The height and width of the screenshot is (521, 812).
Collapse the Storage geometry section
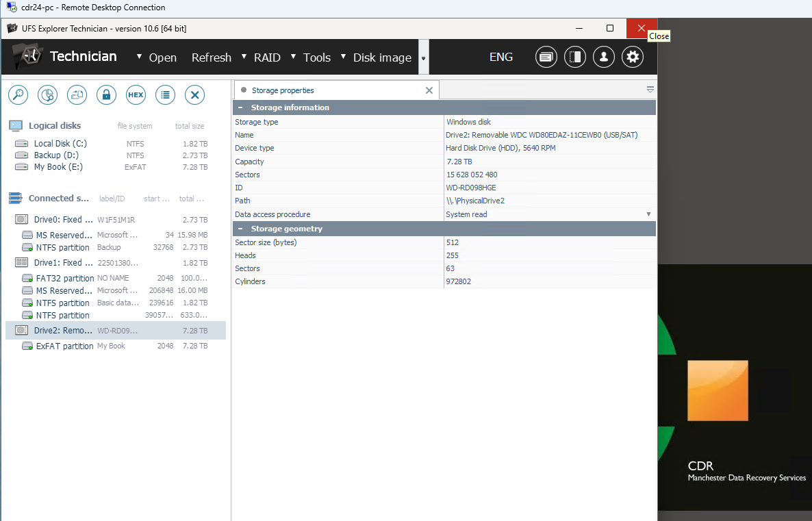pos(240,229)
